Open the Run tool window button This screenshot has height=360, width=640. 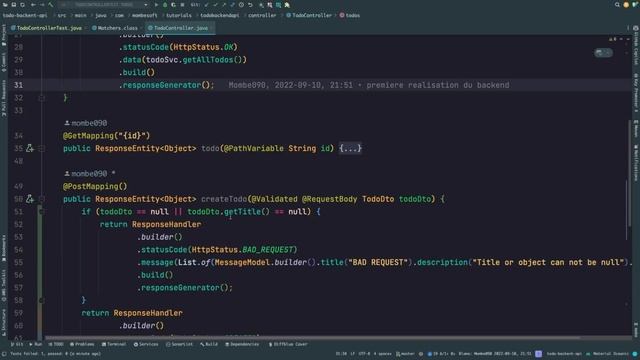tap(36, 344)
